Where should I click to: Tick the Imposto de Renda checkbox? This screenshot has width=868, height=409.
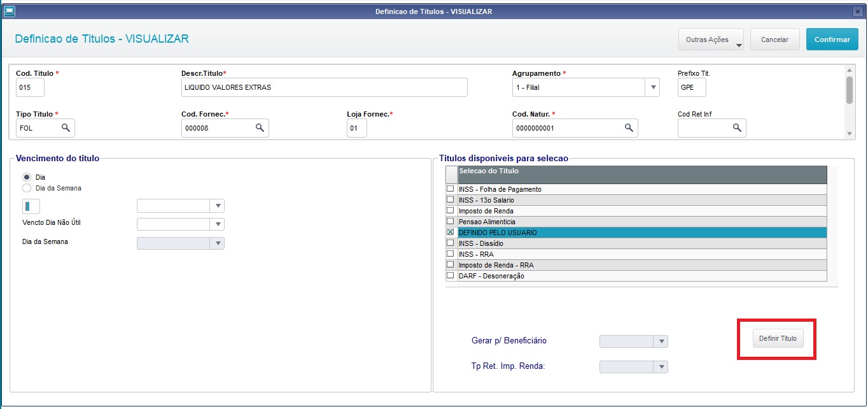451,211
